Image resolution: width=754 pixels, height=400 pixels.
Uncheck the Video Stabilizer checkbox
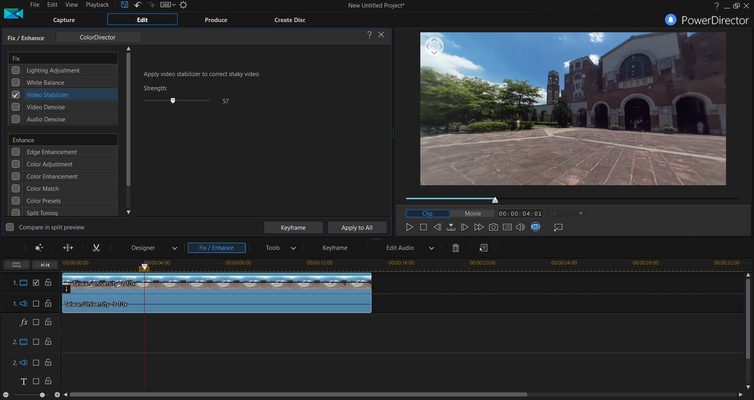click(x=16, y=95)
